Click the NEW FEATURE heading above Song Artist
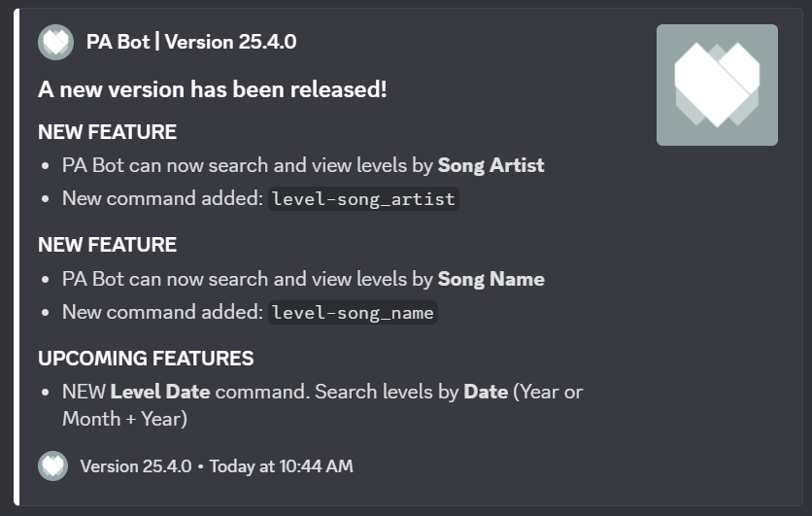The width and height of the screenshot is (812, 516). [107, 132]
